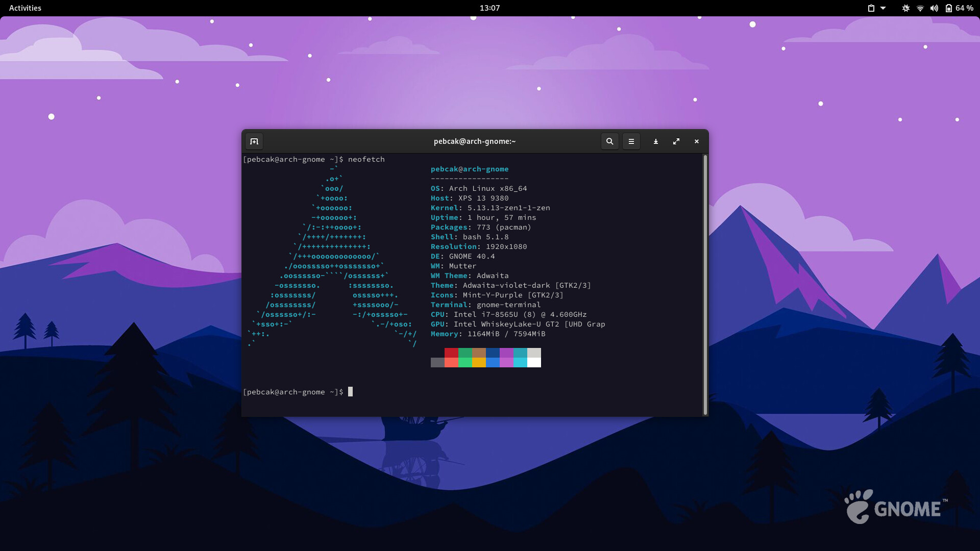
Task: Click the Kernel: 5.13.13-zen1-1-zen line
Action: coord(491,208)
